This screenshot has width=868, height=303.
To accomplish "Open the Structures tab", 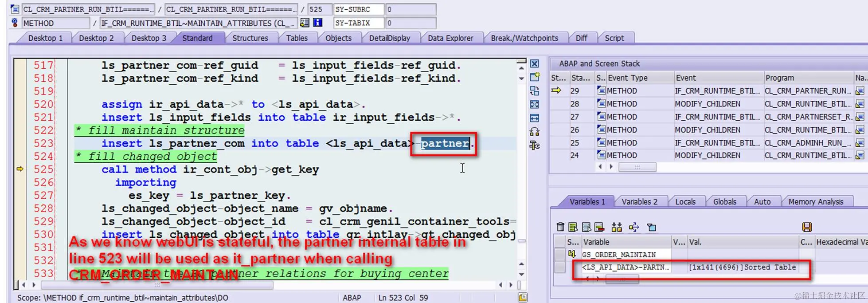I will (x=250, y=38).
